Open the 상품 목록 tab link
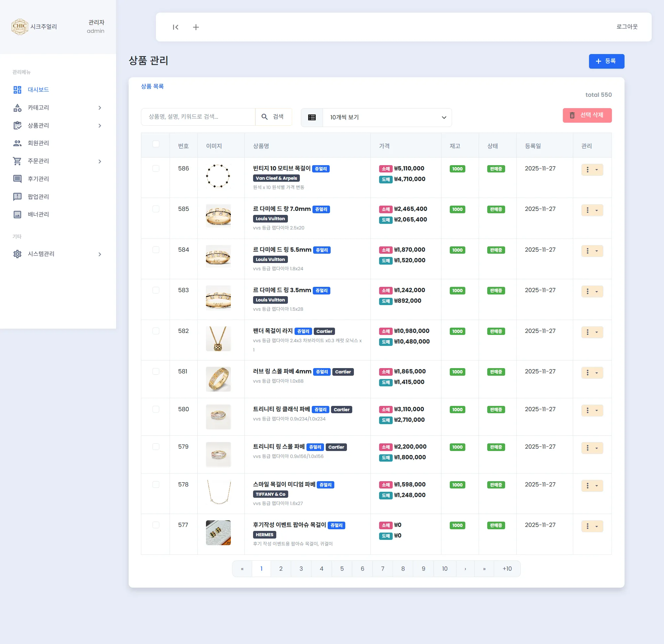Screen dimensions: 664x644 tap(153, 87)
